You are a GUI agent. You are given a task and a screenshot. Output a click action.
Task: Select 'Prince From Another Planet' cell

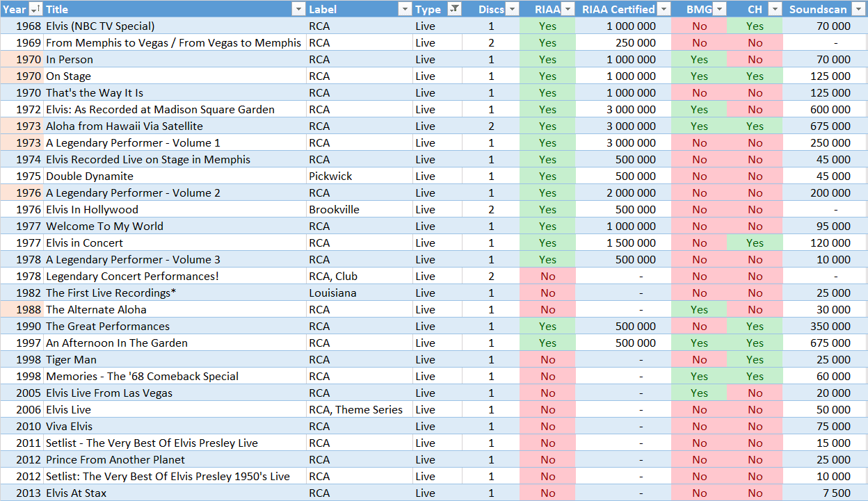coord(175,459)
